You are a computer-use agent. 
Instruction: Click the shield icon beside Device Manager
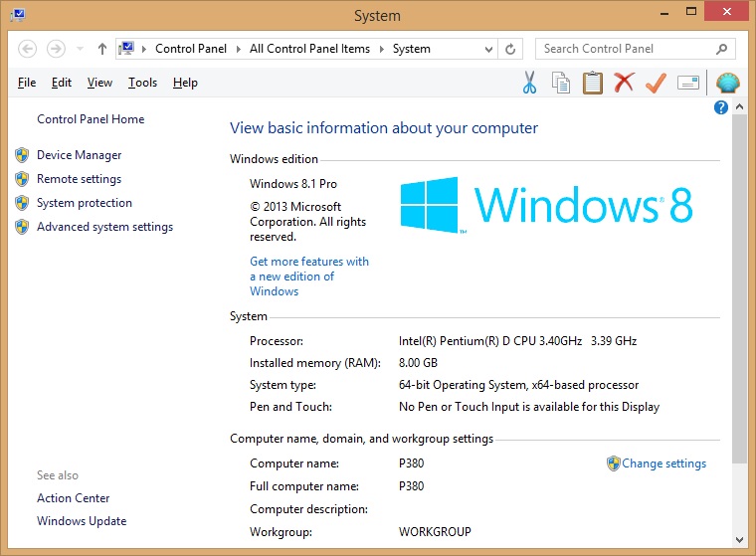(22, 155)
